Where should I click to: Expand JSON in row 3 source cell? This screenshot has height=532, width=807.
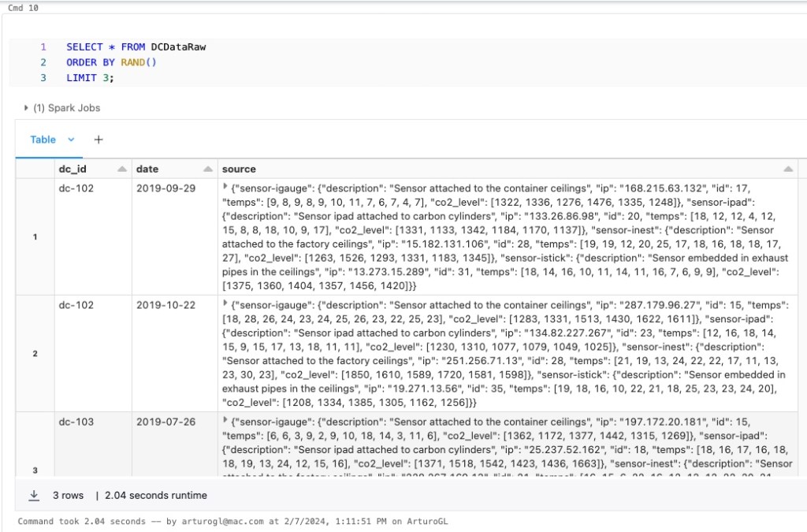pyautogui.click(x=226, y=421)
